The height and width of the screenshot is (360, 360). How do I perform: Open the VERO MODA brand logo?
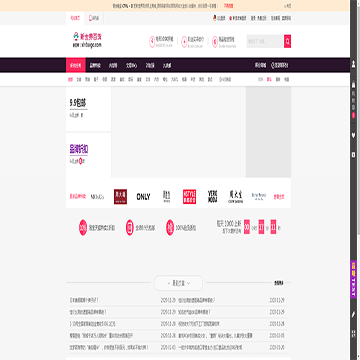click(x=212, y=197)
